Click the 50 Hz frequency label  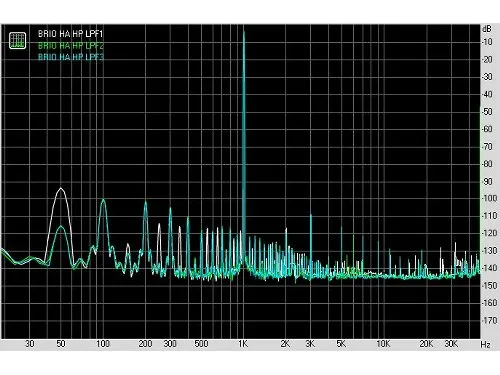coord(61,344)
